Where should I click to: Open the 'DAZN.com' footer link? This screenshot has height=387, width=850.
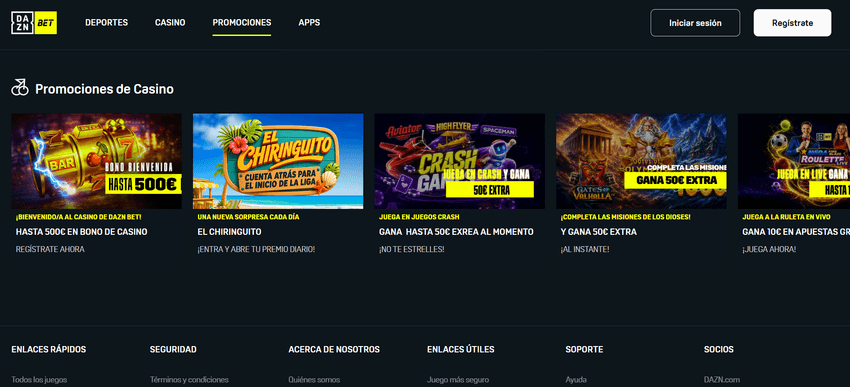coord(722,380)
